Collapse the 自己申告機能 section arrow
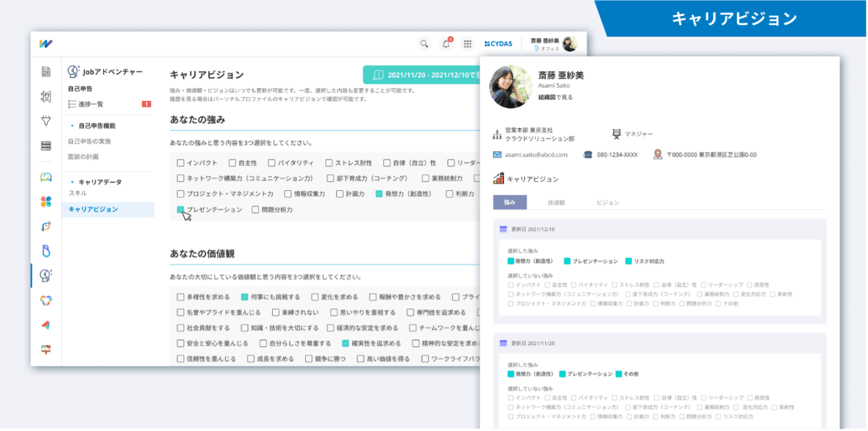 point(72,126)
